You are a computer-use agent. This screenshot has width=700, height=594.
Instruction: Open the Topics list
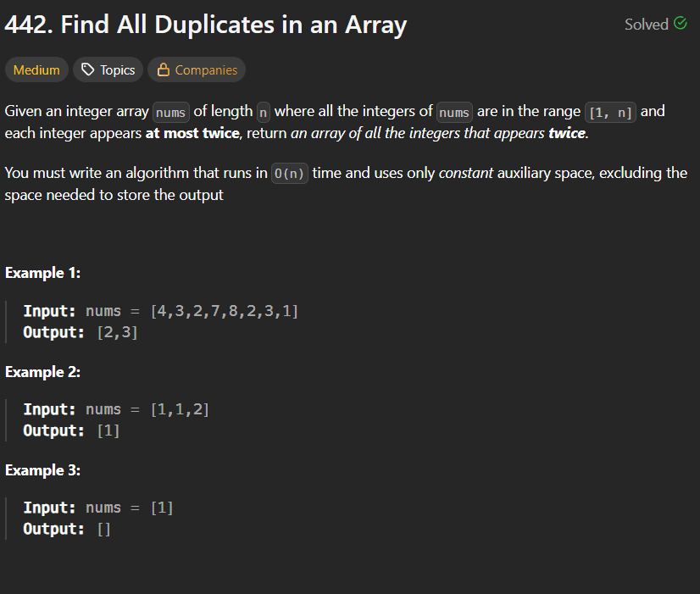point(108,69)
